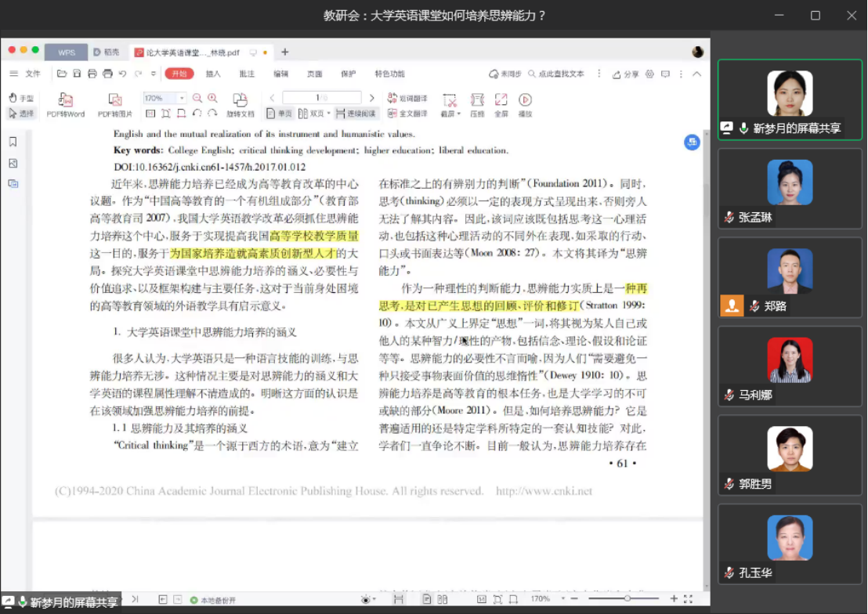868x614 pixels.
Task: Rotate the page counterclockwise
Action: pos(197,114)
